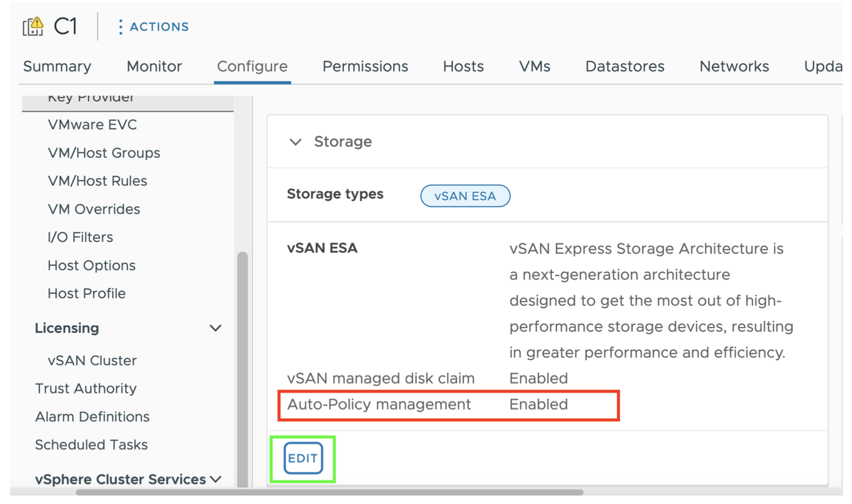This screenshot has width=852, height=504.
Task: Select the vSAN ESA storage type badge
Action: point(465,196)
